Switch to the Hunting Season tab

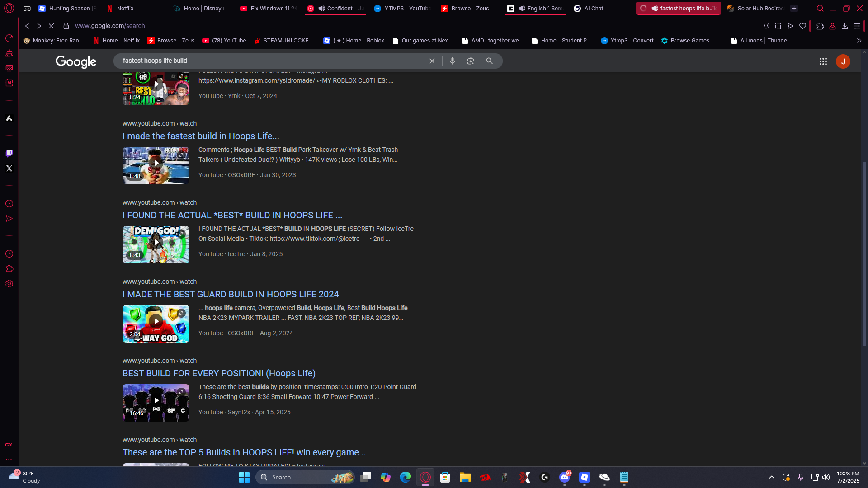[x=67, y=9]
